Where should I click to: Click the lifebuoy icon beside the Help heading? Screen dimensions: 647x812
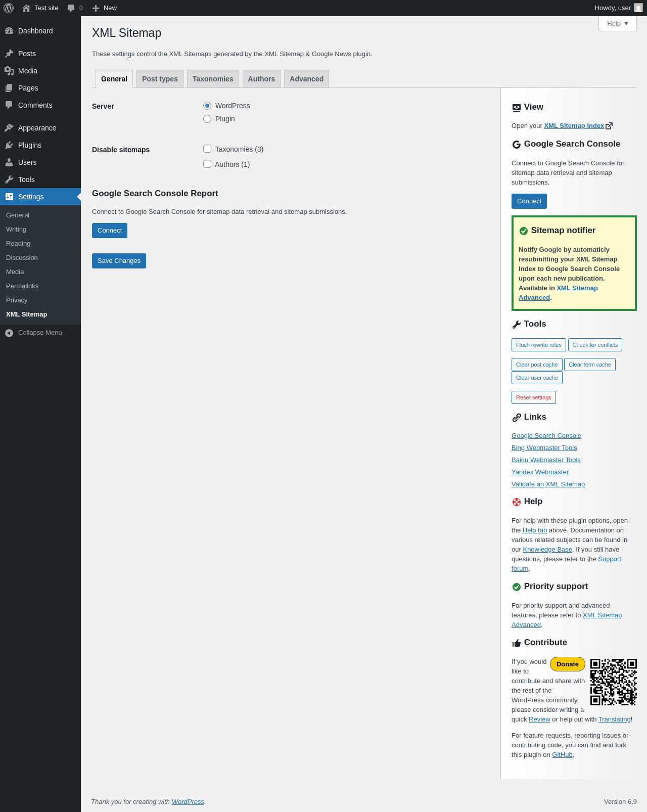pos(517,502)
